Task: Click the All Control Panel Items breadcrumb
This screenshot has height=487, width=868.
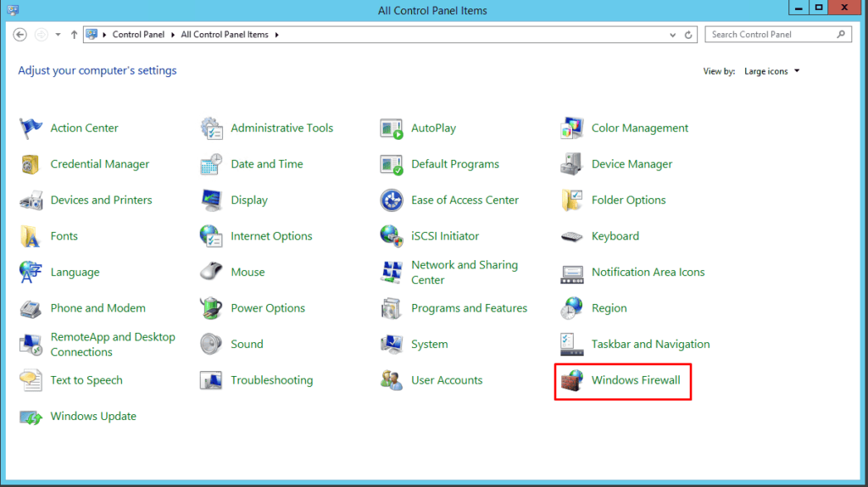Action: (x=224, y=35)
